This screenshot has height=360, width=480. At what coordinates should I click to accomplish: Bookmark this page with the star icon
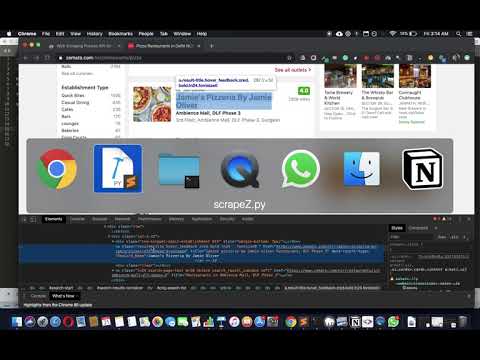[289, 58]
